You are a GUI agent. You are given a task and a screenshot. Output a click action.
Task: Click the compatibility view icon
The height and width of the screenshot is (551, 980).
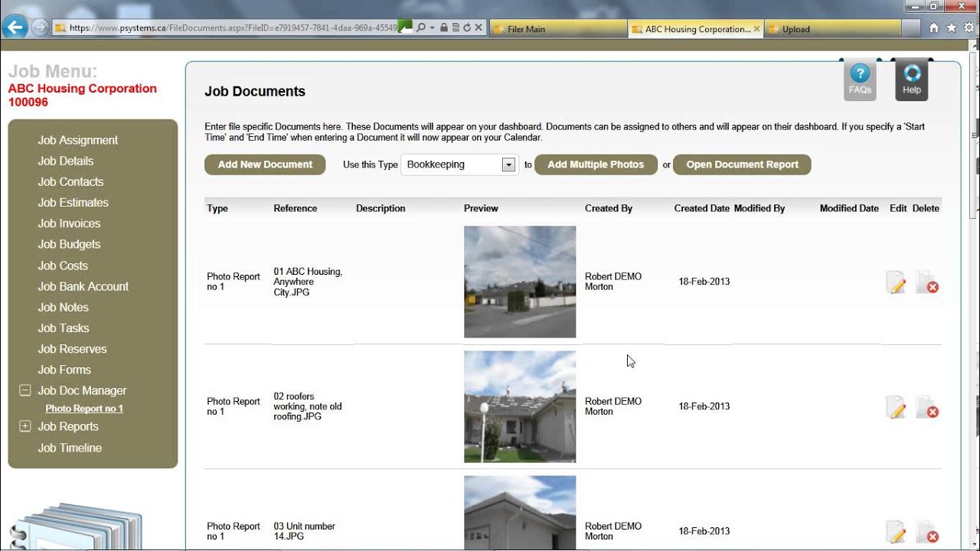[x=455, y=28]
